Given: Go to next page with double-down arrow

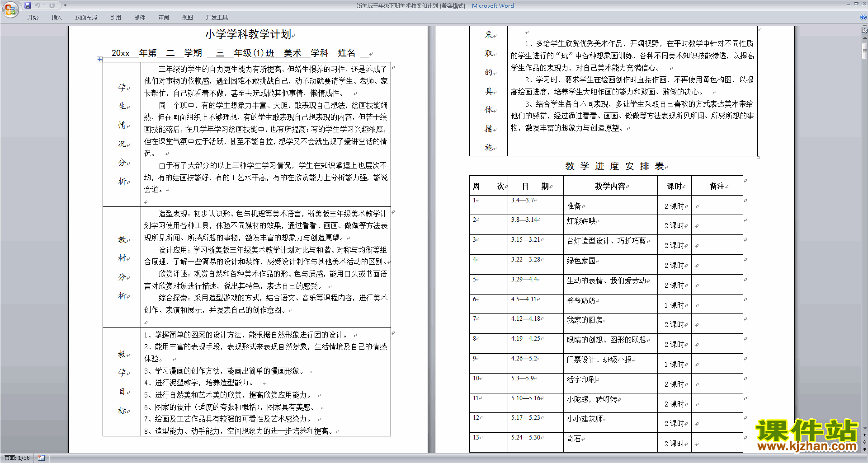Looking at the screenshot, I should coord(864,449).
